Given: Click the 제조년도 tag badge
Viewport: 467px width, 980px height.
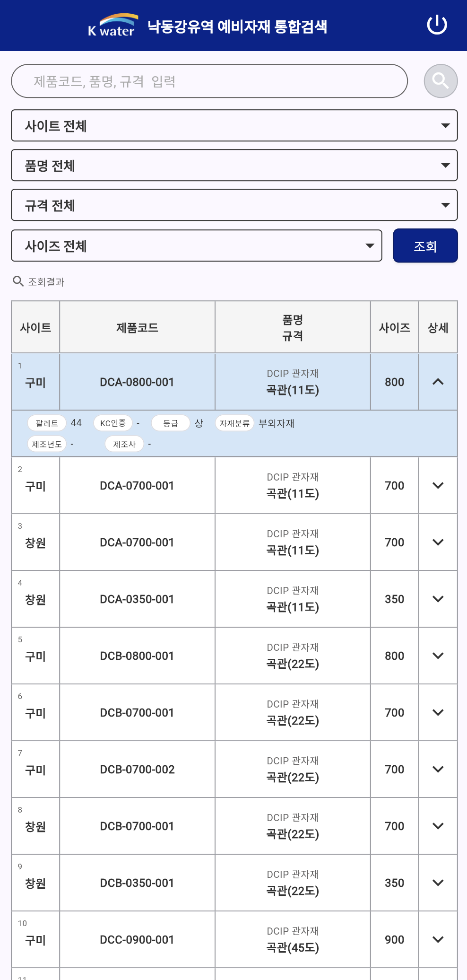Looking at the screenshot, I should [47, 444].
